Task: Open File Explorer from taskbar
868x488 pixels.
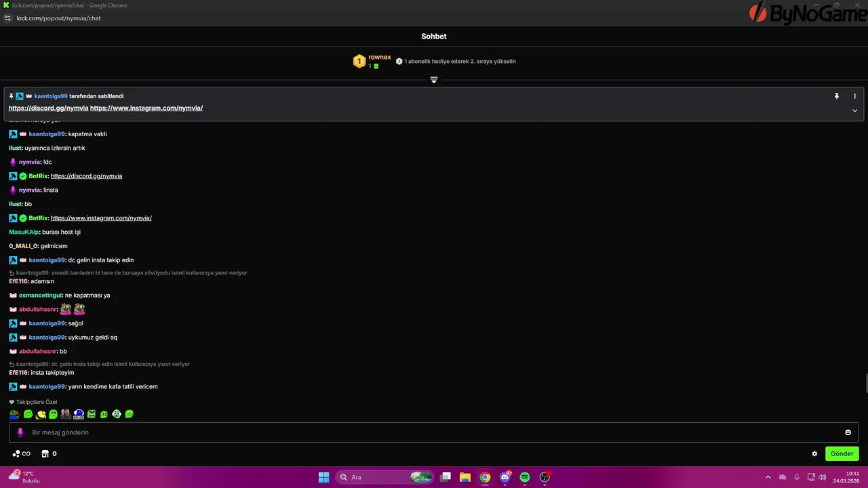Action: (465, 477)
